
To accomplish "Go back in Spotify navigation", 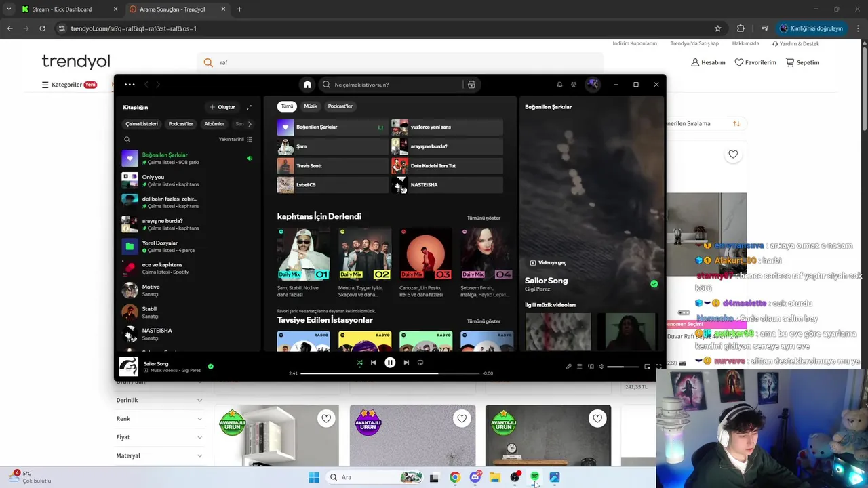I will coord(145,85).
